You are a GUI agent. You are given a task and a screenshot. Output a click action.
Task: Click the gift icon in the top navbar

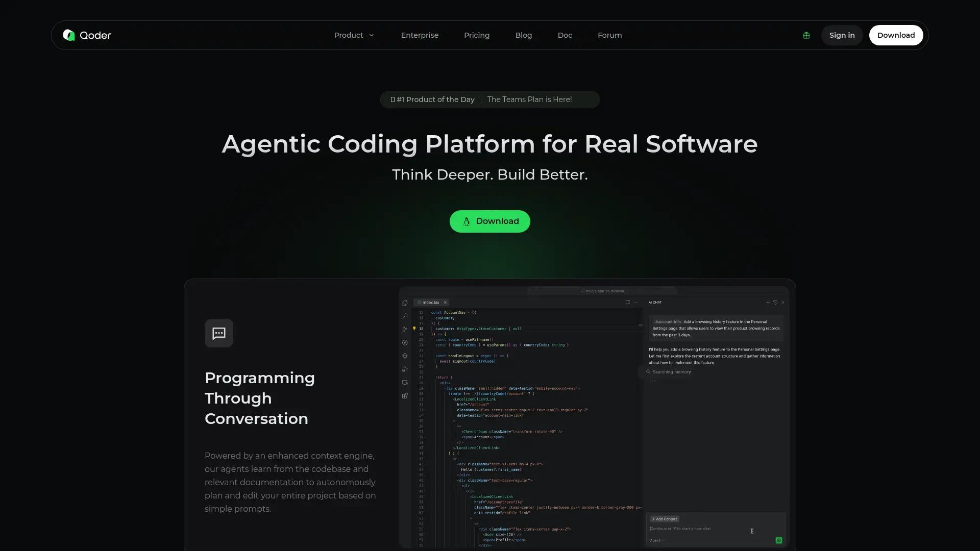coord(806,35)
